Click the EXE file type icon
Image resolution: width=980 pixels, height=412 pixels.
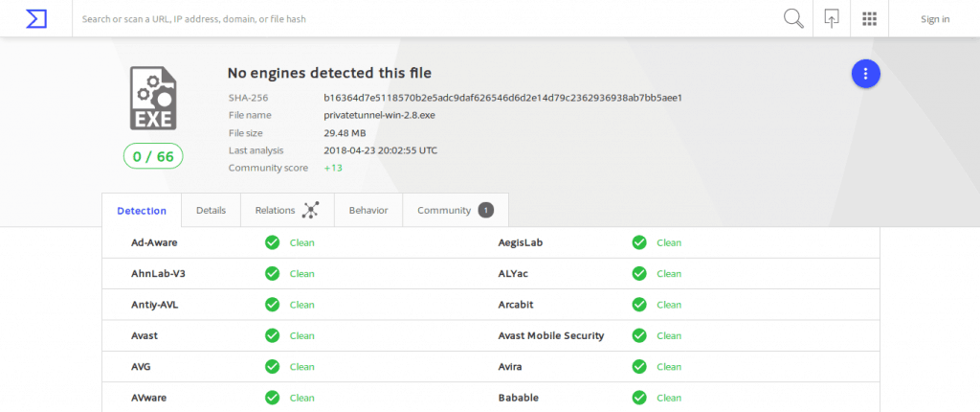click(x=153, y=99)
